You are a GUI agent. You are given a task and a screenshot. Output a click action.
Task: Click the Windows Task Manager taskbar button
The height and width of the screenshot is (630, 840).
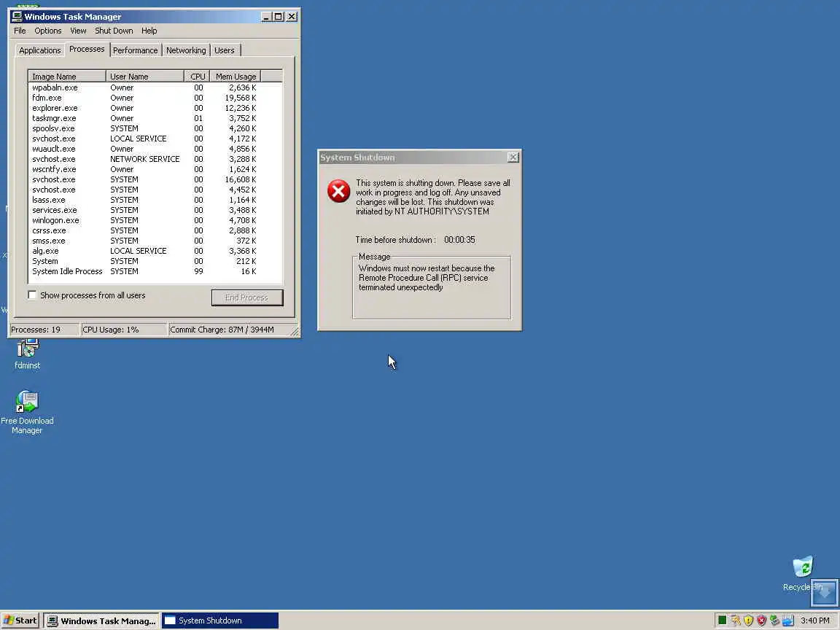pyautogui.click(x=101, y=621)
